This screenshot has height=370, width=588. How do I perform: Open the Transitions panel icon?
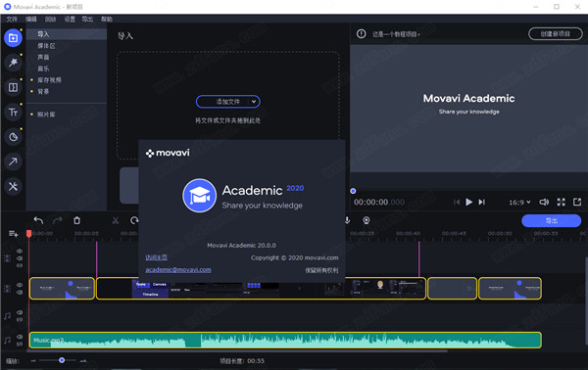click(x=13, y=87)
